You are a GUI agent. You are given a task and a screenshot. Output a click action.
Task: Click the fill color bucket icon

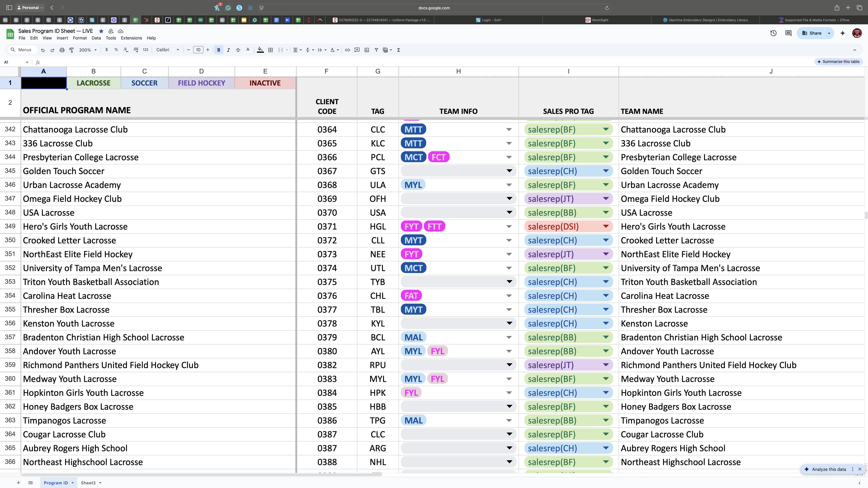[260, 50]
